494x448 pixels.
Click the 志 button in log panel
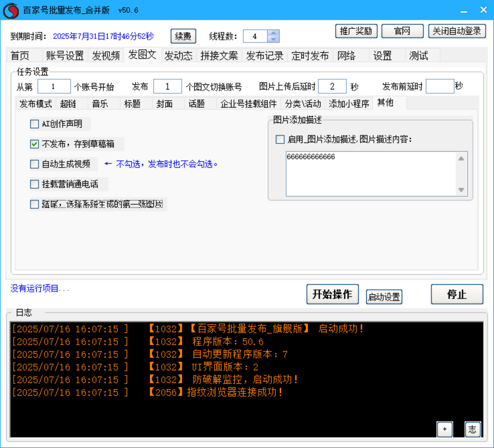pyautogui.click(x=472, y=429)
